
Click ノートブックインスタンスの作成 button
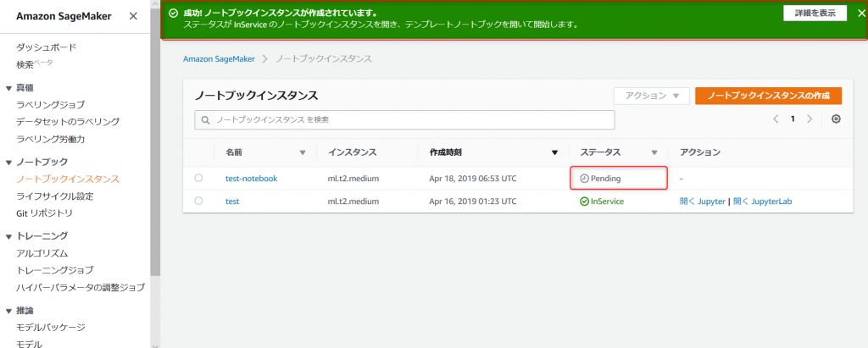coord(768,96)
